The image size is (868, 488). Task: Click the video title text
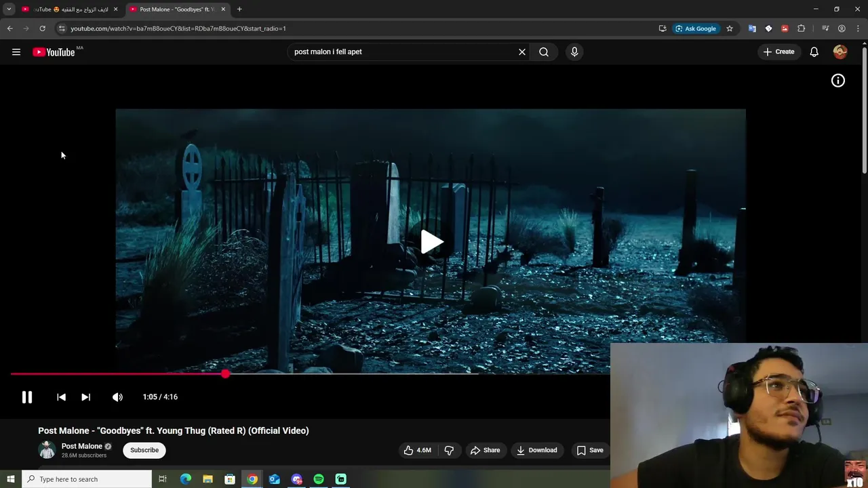point(174,430)
